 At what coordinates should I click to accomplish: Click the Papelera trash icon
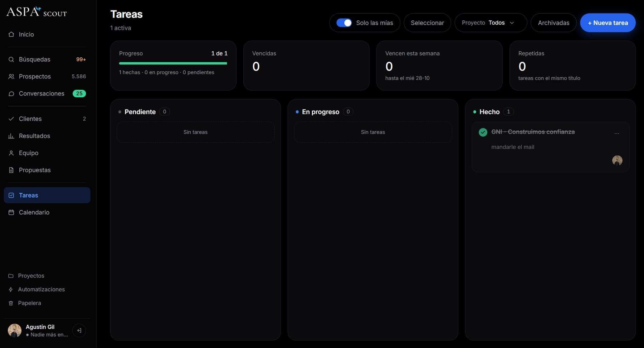[11, 303]
